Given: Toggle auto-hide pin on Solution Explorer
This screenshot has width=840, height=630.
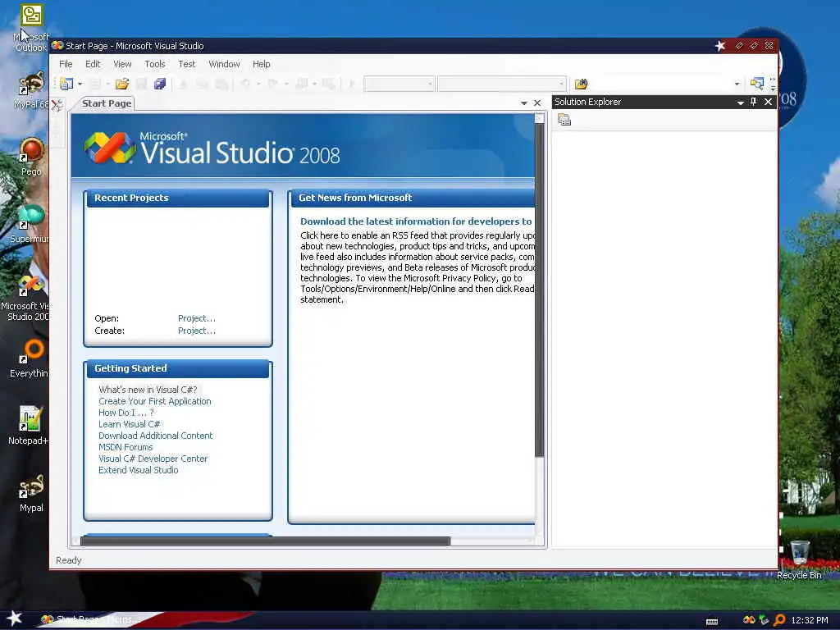Looking at the screenshot, I should pyautogui.click(x=753, y=102).
